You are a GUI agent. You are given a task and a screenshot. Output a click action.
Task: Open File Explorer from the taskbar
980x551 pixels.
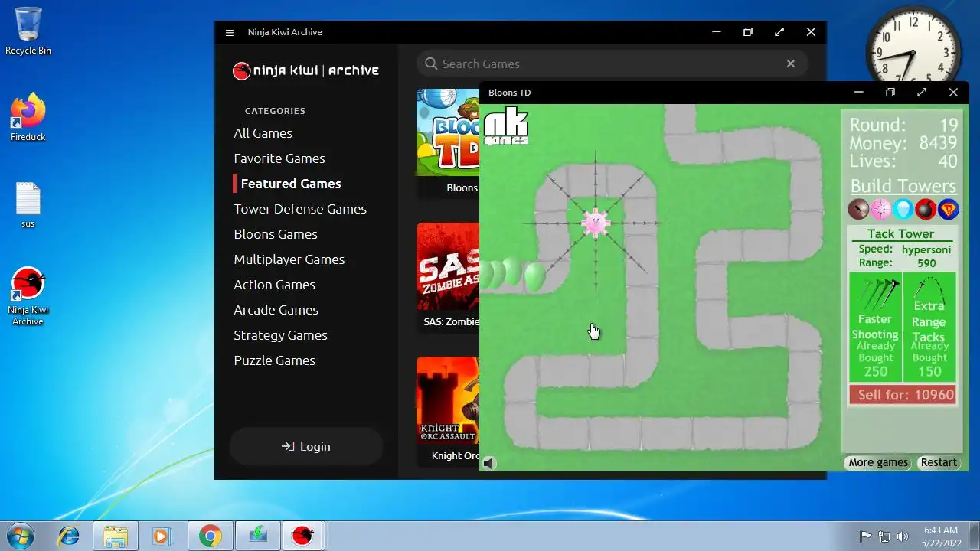point(116,536)
